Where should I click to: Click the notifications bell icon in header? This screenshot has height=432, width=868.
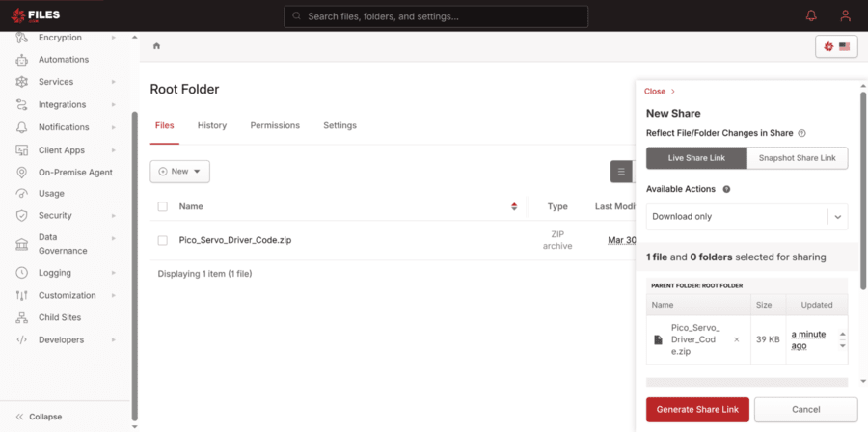point(810,15)
